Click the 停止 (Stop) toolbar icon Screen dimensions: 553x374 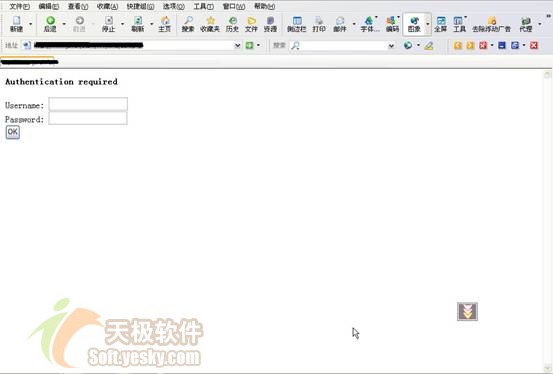pos(109,20)
